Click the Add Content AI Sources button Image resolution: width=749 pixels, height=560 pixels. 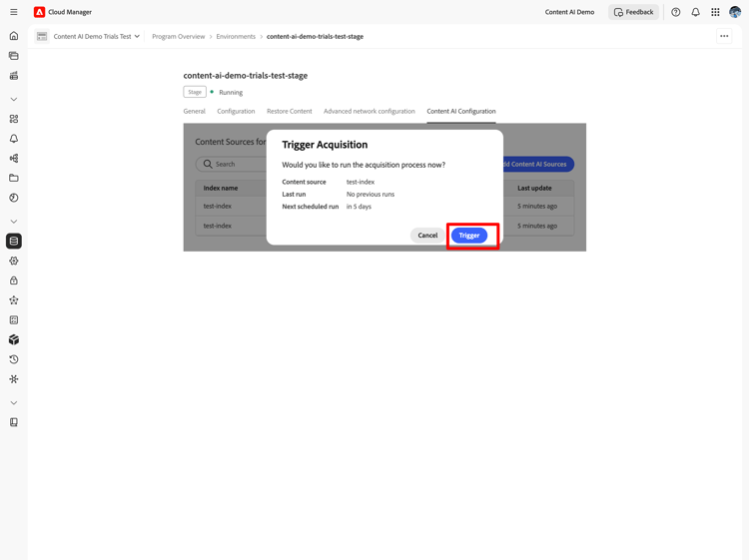point(537,165)
